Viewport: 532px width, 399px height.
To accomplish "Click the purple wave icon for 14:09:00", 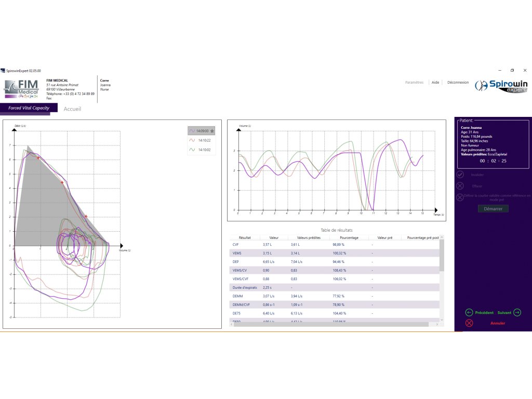I will click(192, 131).
